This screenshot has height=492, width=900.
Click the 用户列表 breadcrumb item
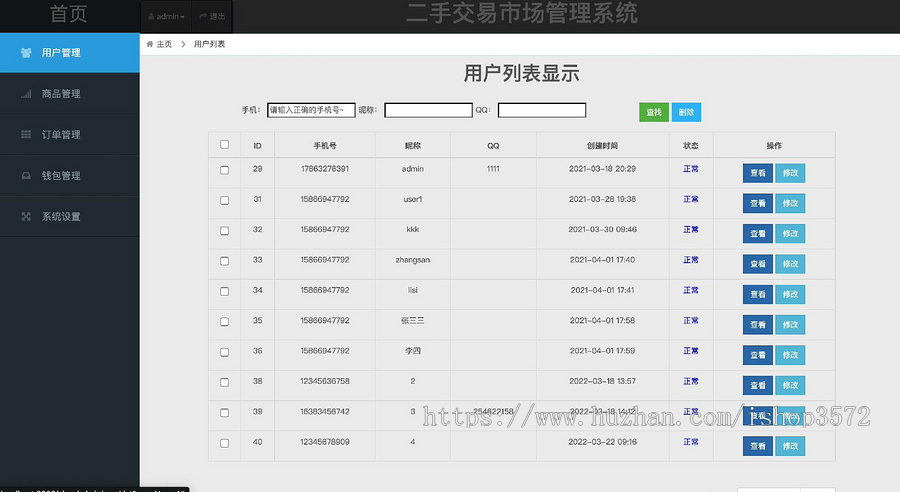pos(210,44)
